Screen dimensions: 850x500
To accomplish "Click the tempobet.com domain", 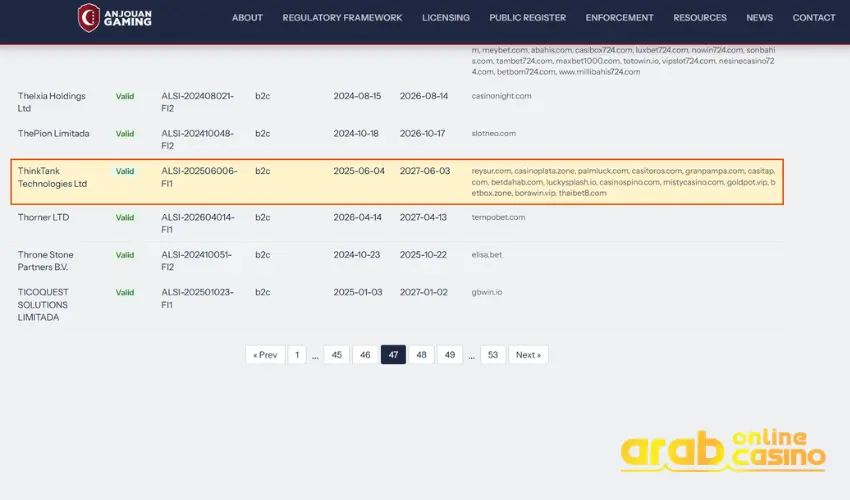I will (x=498, y=217).
